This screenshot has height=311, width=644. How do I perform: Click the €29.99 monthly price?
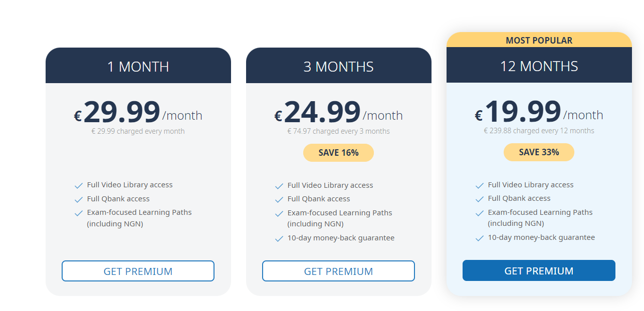120,113
